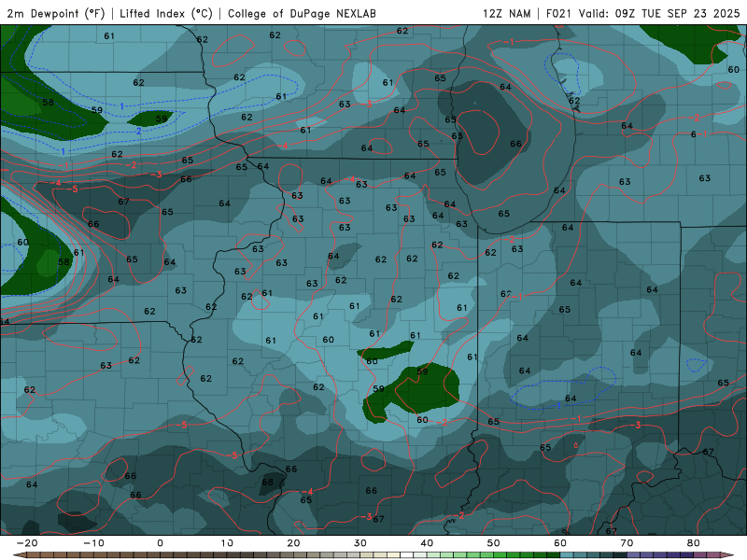Click the purple right arrow tip of color bar
This screenshot has width=747, height=560.
coord(727,555)
